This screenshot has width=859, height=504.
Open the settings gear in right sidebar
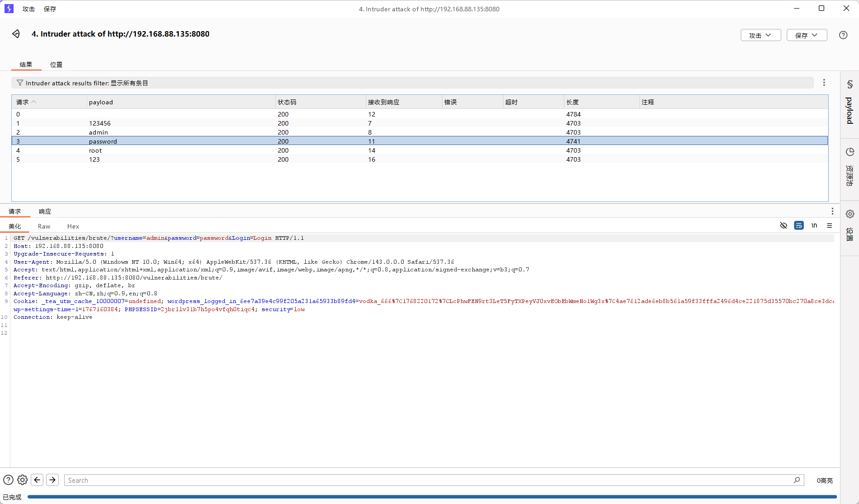point(850,214)
